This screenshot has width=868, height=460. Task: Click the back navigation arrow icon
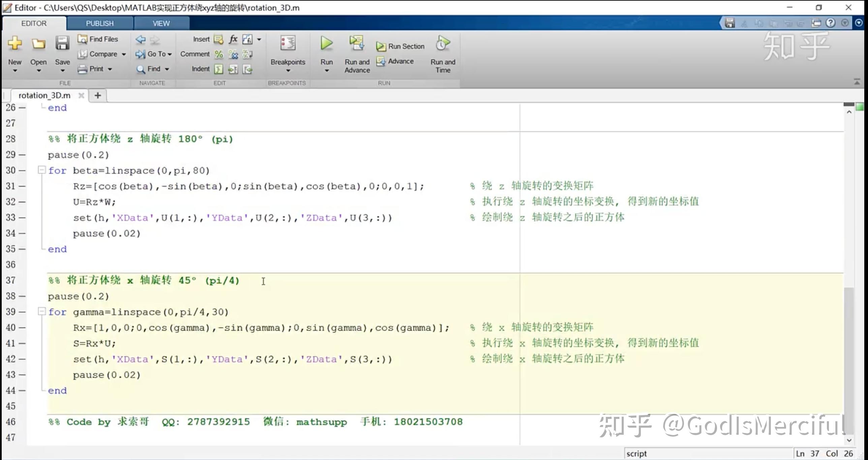[x=141, y=40]
